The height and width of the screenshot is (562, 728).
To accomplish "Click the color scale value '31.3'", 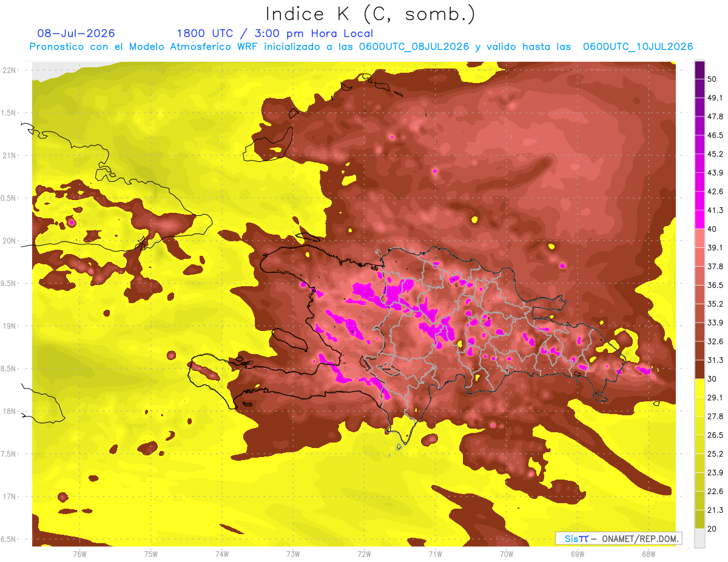I will tap(715, 360).
